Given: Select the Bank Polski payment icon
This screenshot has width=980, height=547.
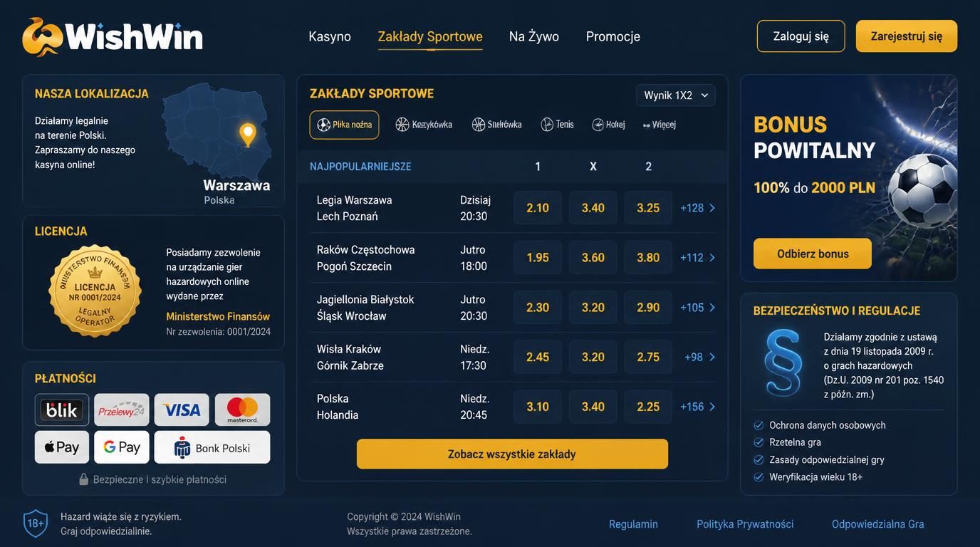Looking at the screenshot, I should (x=212, y=447).
